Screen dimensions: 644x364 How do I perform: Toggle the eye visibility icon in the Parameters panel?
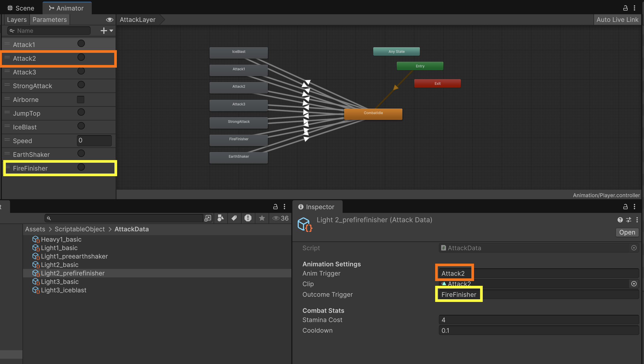tap(109, 20)
